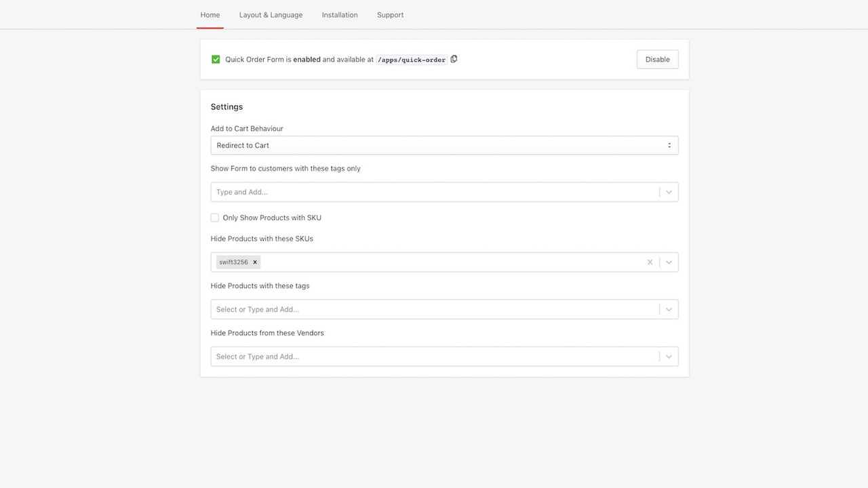Image resolution: width=868 pixels, height=488 pixels.
Task: Expand the Hide Vendors dropdown arrow
Action: 669,357
